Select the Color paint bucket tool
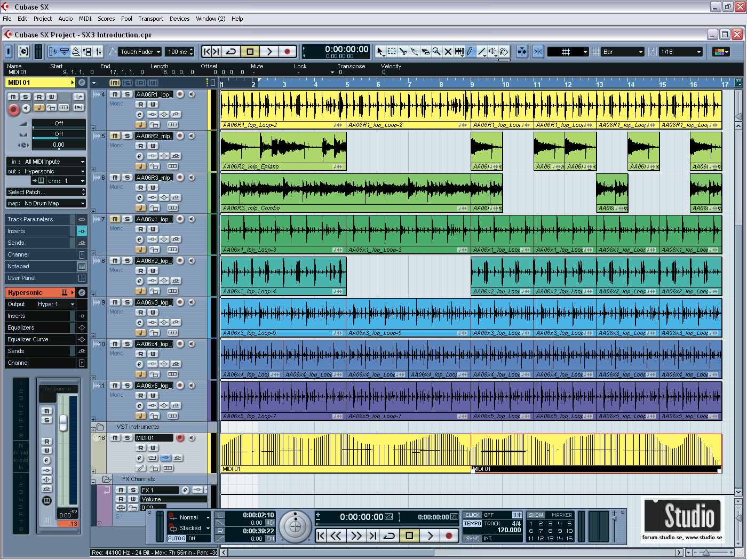The height and width of the screenshot is (560, 747). pyautogui.click(x=504, y=52)
